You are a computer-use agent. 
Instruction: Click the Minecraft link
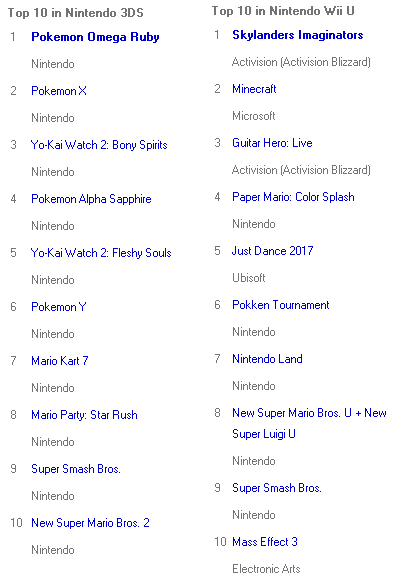point(254,89)
